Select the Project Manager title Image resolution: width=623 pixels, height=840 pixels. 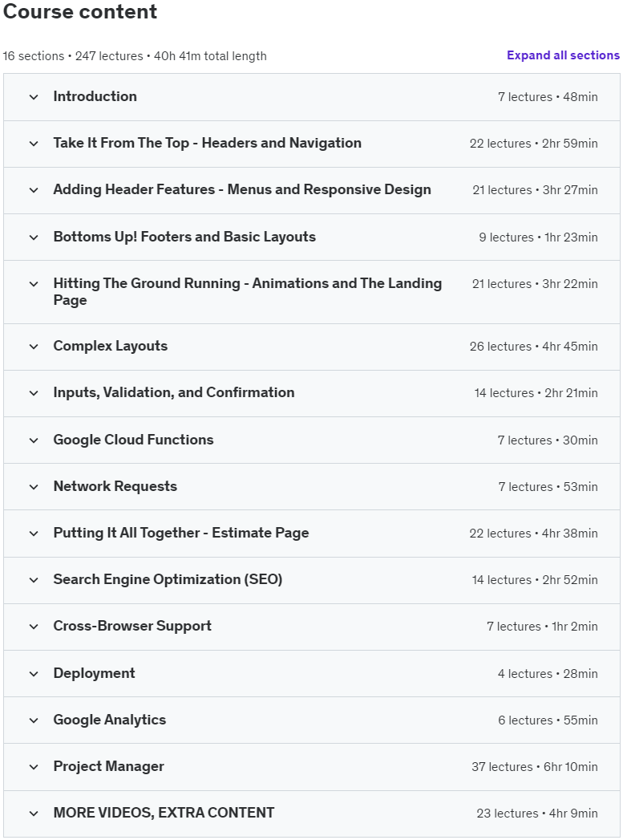point(109,767)
